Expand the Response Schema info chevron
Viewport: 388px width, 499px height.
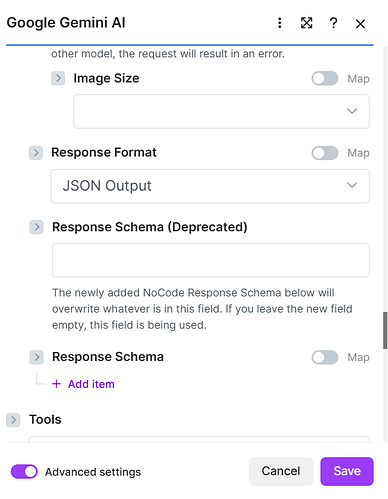[36, 357]
